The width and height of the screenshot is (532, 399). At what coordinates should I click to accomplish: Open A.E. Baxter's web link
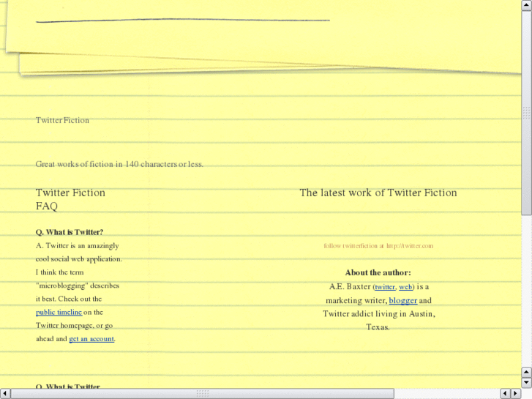(405, 287)
